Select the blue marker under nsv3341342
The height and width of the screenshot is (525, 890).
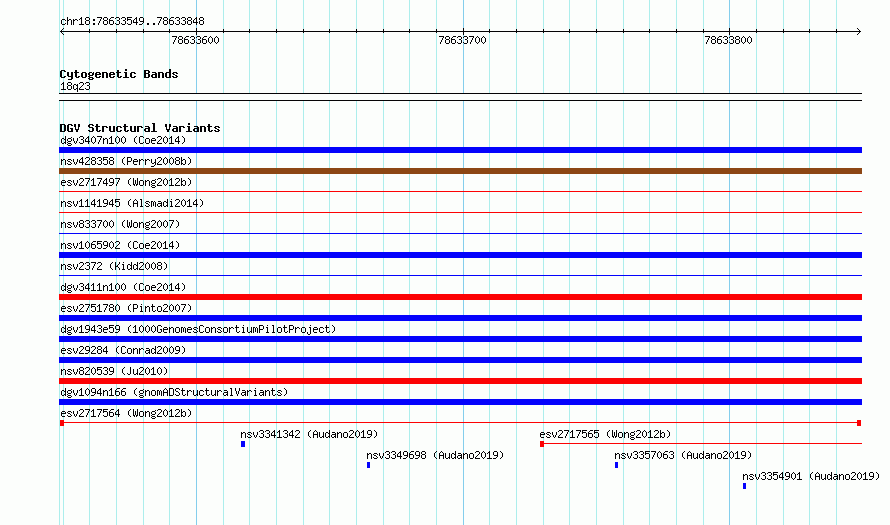click(x=243, y=444)
